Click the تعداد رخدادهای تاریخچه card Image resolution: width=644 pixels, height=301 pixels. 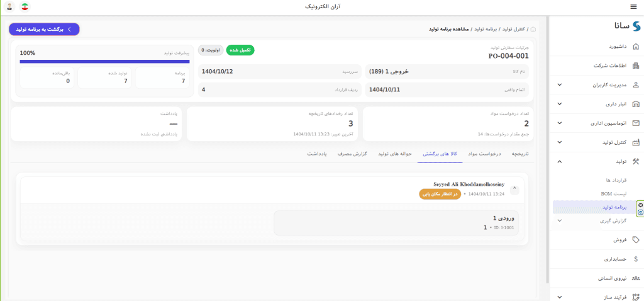pos(273,124)
